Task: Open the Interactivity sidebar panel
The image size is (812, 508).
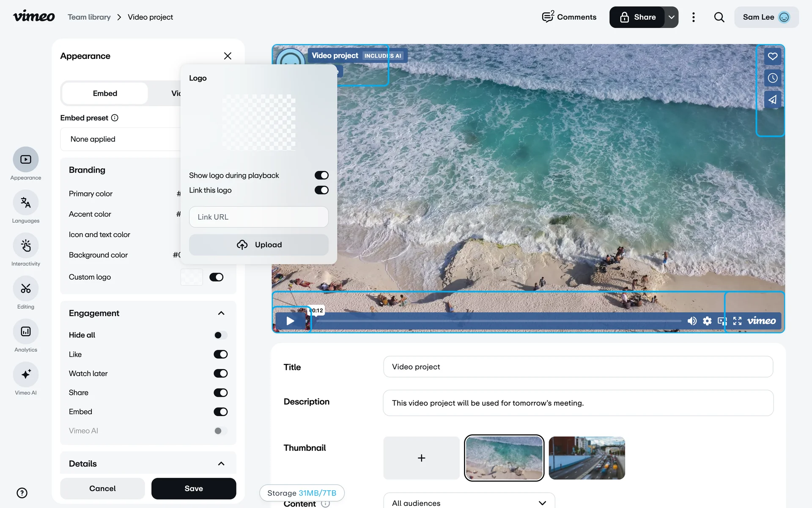Action: 26,246
